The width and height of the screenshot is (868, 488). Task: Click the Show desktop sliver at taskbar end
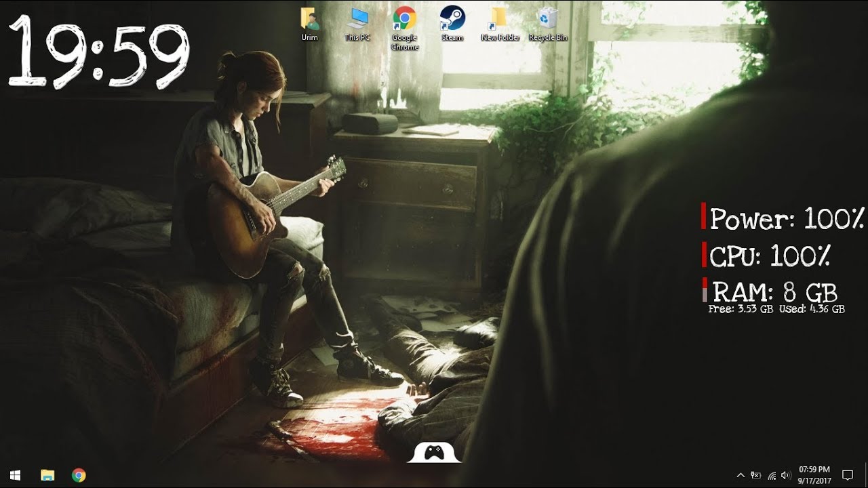click(866, 475)
